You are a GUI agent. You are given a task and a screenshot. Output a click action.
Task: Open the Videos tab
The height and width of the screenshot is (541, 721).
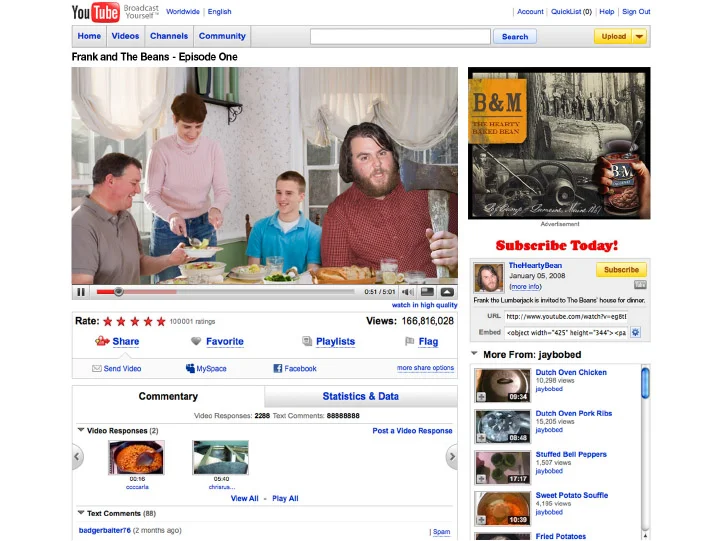pos(125,36)
